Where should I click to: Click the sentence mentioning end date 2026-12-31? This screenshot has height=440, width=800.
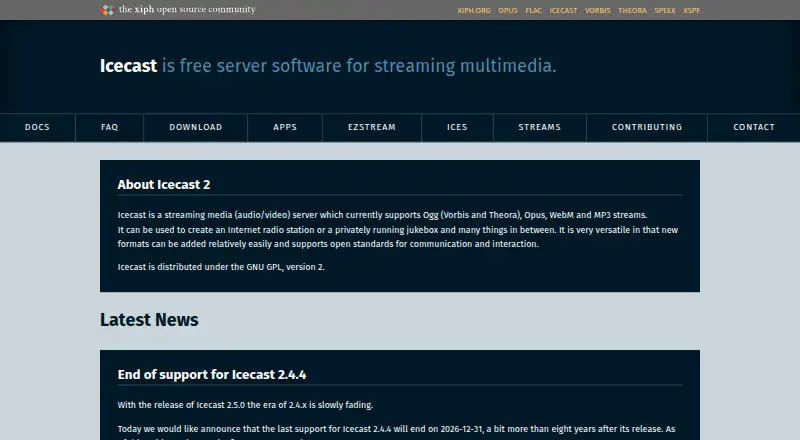[x=396, y=429]
